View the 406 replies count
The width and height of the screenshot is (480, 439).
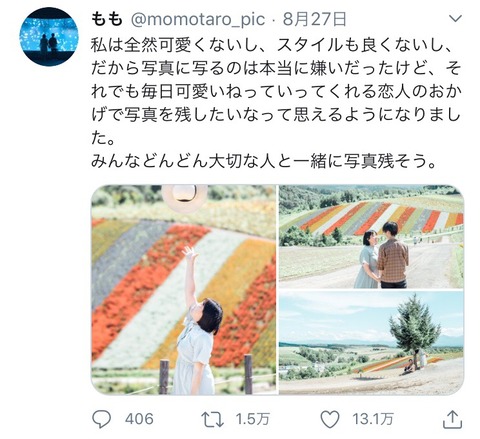point(139,419)
